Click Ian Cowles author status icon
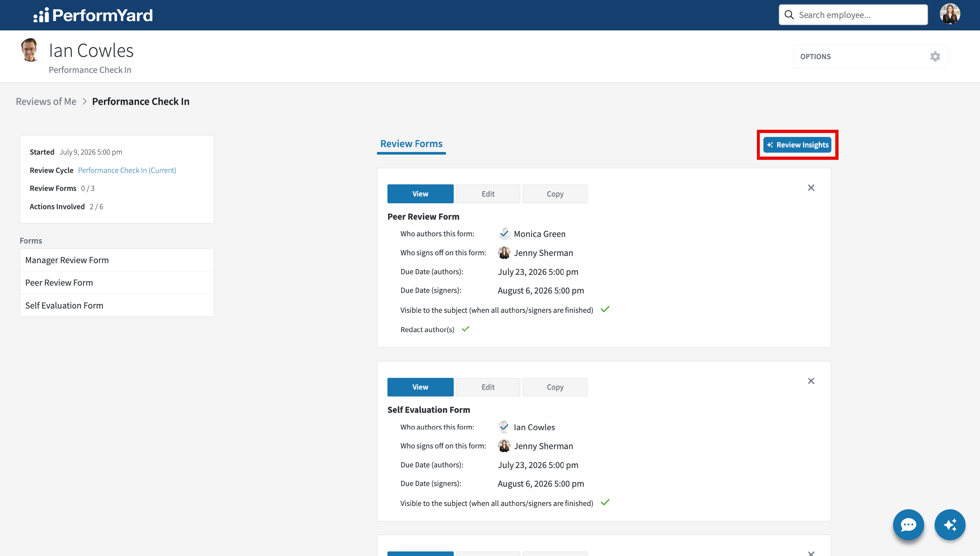Viewport: 980px width, 556px height. click(504, 427)
